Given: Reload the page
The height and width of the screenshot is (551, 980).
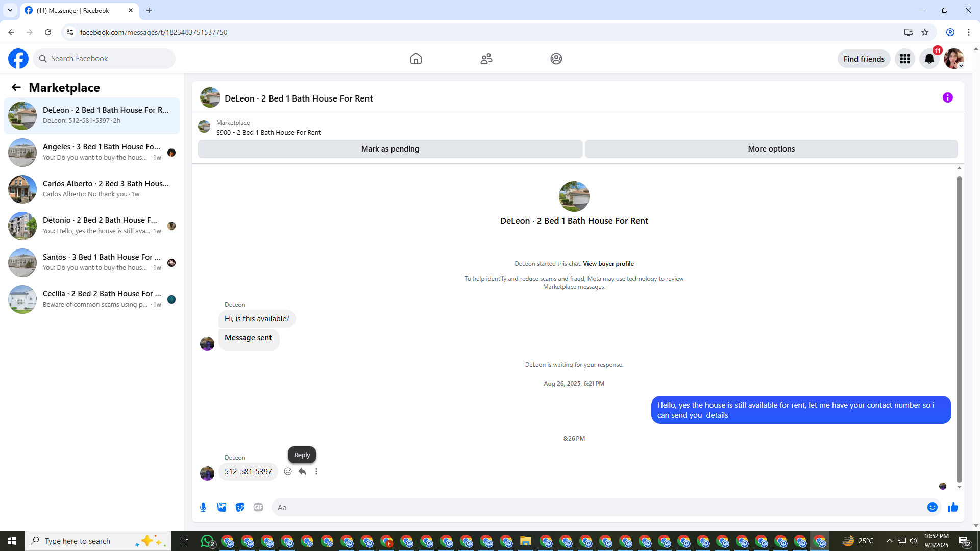Looking at the screenshot, I should (x=48, y=32).
